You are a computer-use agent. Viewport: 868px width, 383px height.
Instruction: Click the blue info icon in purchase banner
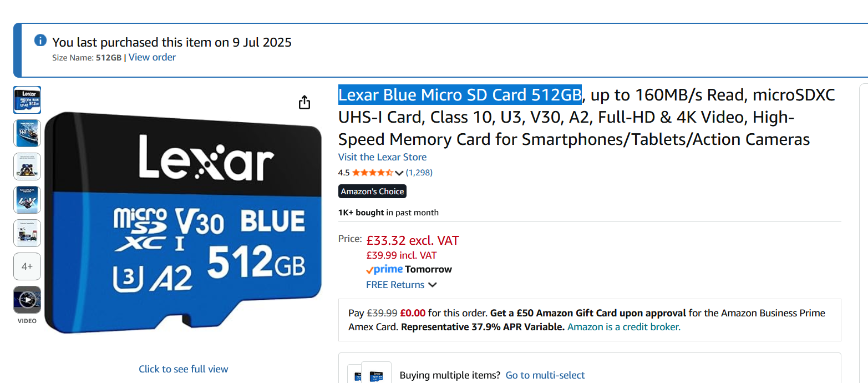[x=40, y=40]
